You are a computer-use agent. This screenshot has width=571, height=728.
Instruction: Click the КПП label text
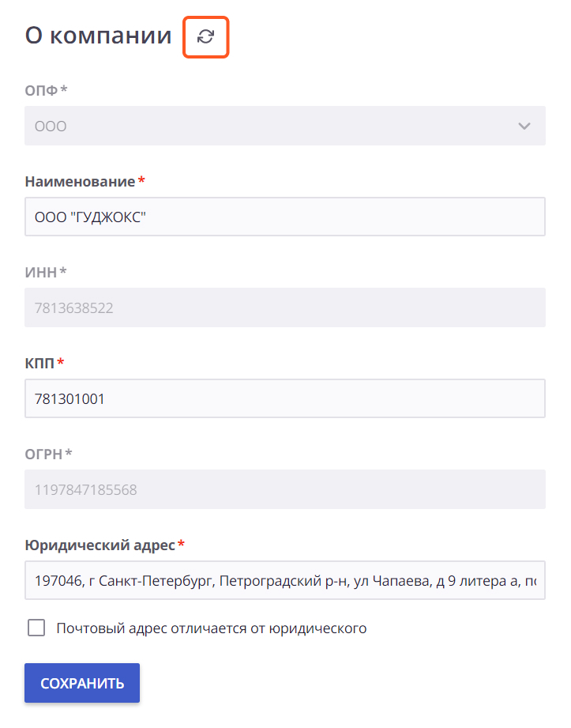click(x=39, y=363)
